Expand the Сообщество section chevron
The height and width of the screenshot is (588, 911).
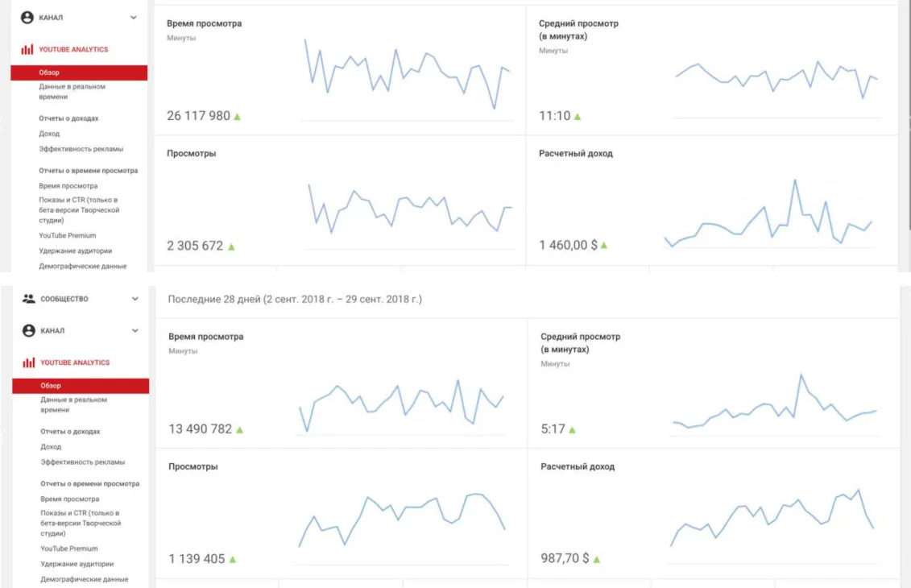[135, 299]
